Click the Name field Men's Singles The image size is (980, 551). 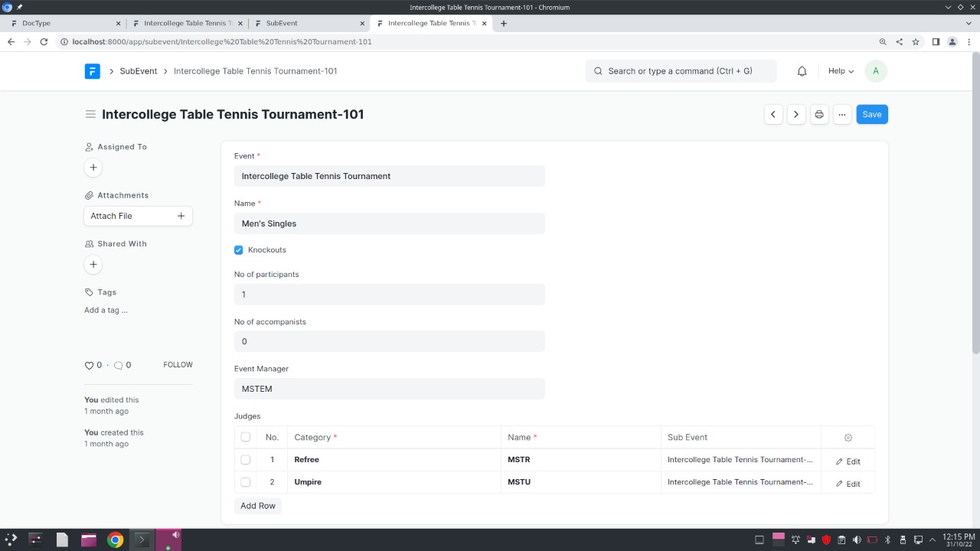click(390, 223)
